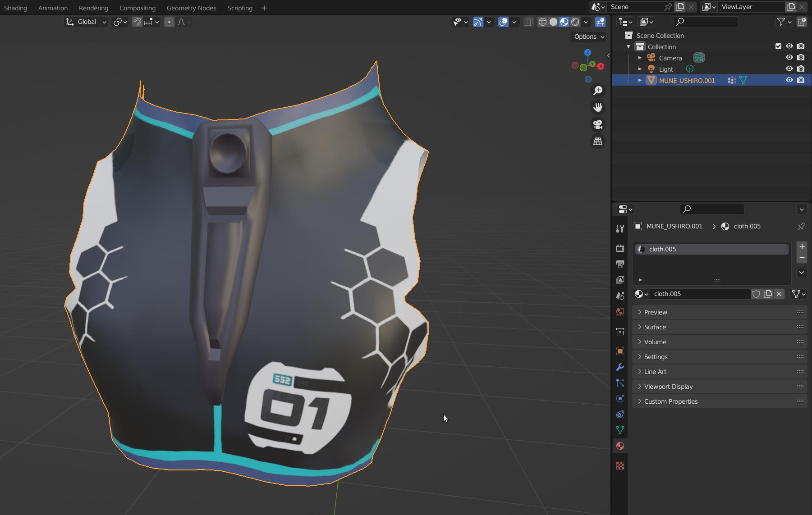This screenshot has width=812, height=515.
Task: Uncheck Collection exclude-from-view-layer checkbox
Action: [778, 46]
